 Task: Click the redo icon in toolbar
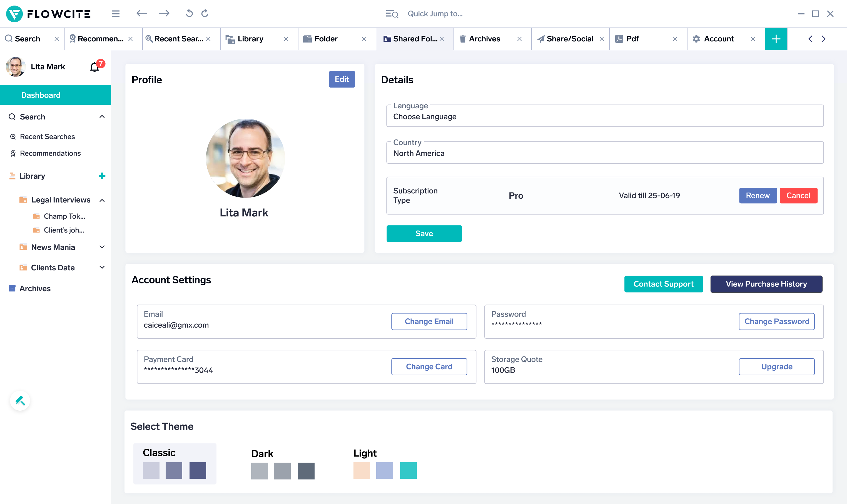[x=205, y=14]
